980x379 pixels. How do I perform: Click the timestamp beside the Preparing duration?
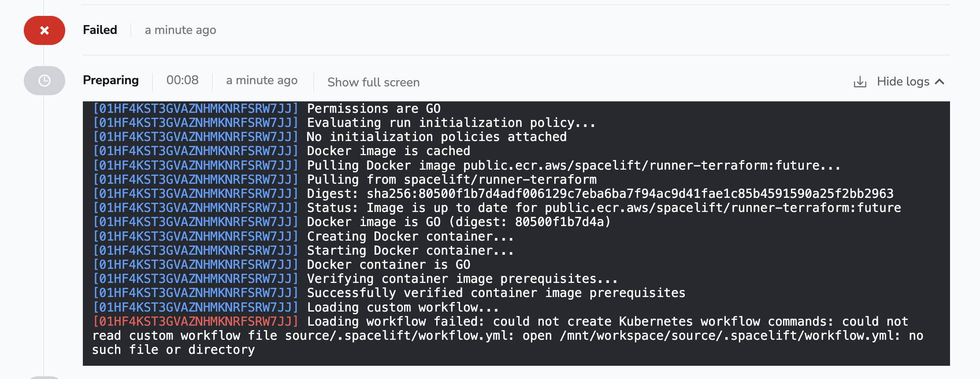coord(261,80)
